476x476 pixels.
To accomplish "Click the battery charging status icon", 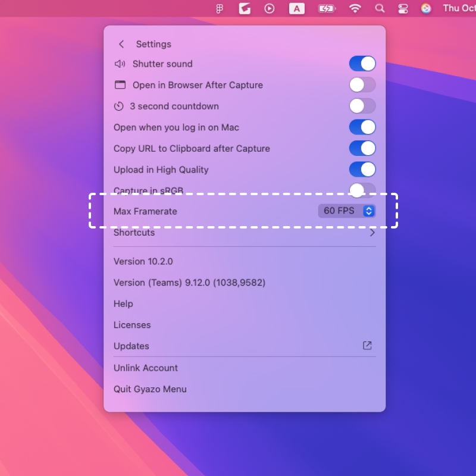I will click(327, 8).
